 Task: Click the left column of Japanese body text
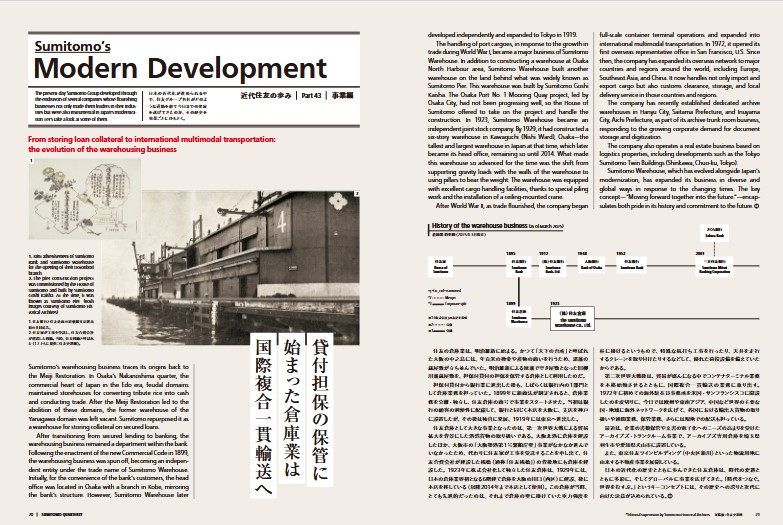[x=508, y=424]
